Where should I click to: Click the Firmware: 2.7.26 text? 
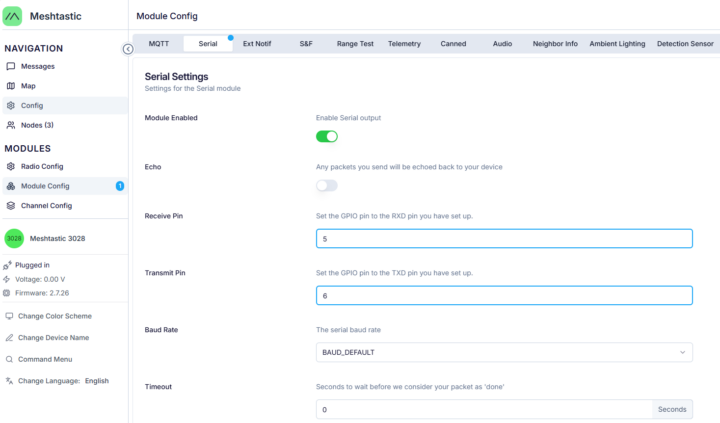click(42, 293)
